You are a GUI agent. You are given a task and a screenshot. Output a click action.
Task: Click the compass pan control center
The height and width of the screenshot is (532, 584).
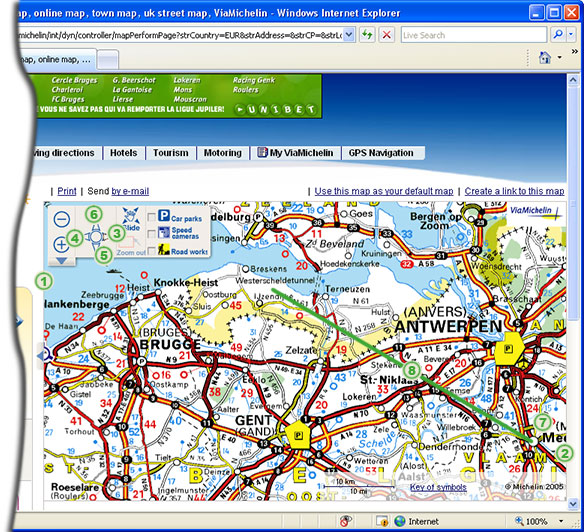coord(96,236)
